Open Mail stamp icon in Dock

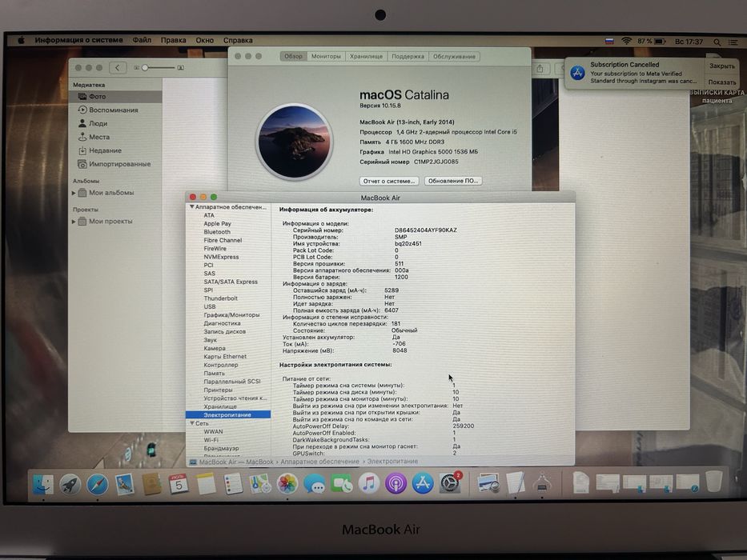coord(124,484)
